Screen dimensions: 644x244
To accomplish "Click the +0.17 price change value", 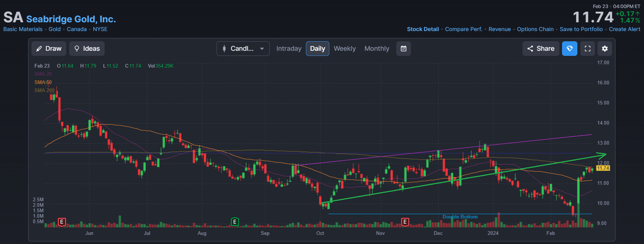I will [x=628, y=14].
